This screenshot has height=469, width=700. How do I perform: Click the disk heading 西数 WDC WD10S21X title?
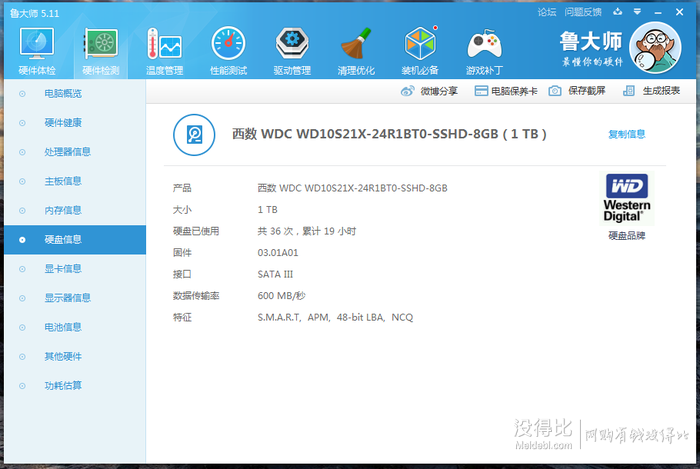point(389,134)
